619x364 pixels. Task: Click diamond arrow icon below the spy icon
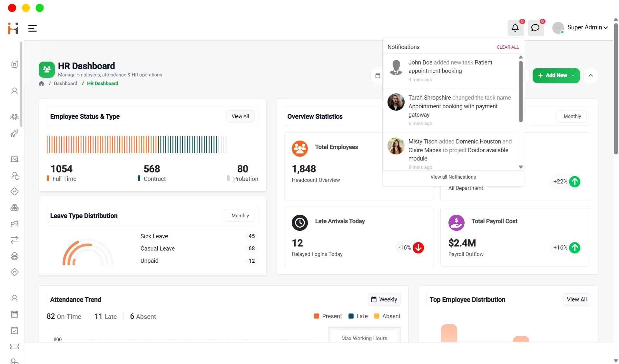pos(15,272)
